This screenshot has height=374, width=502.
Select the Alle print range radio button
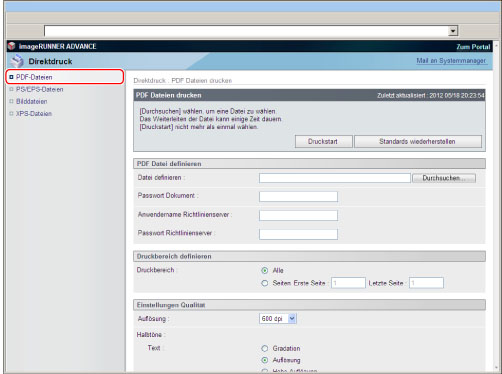point(265,270)
